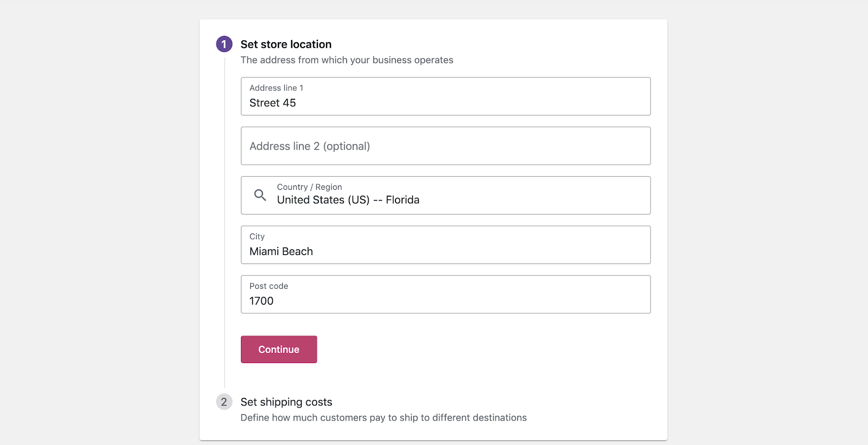Focus the City input field
The width and height of the screenshot is (868, 445).
[x=445, y=245]
